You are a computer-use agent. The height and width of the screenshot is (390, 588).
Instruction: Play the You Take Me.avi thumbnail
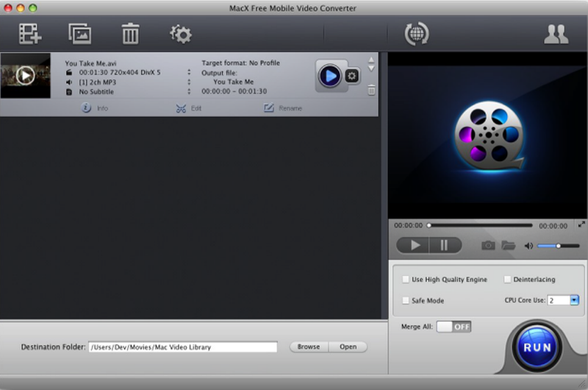click(26, 76)
